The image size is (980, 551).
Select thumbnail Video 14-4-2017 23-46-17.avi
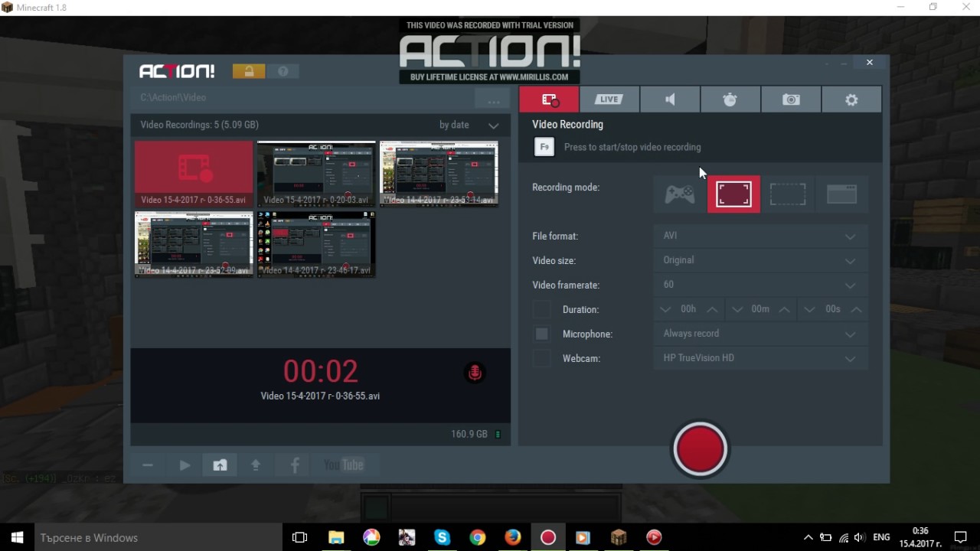(316, 244)
